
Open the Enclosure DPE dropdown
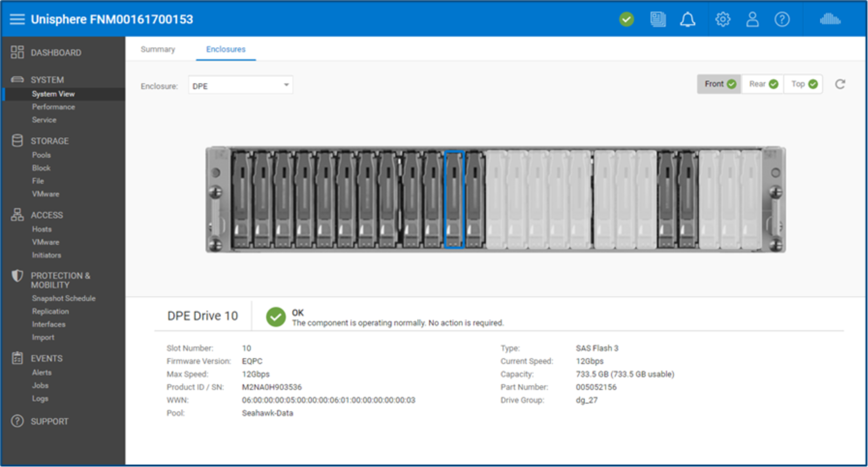241,86
